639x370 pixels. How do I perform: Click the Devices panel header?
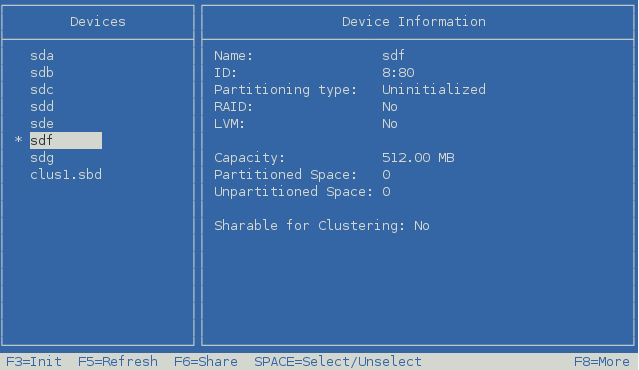pyautogui.click(x=98, y=22)
